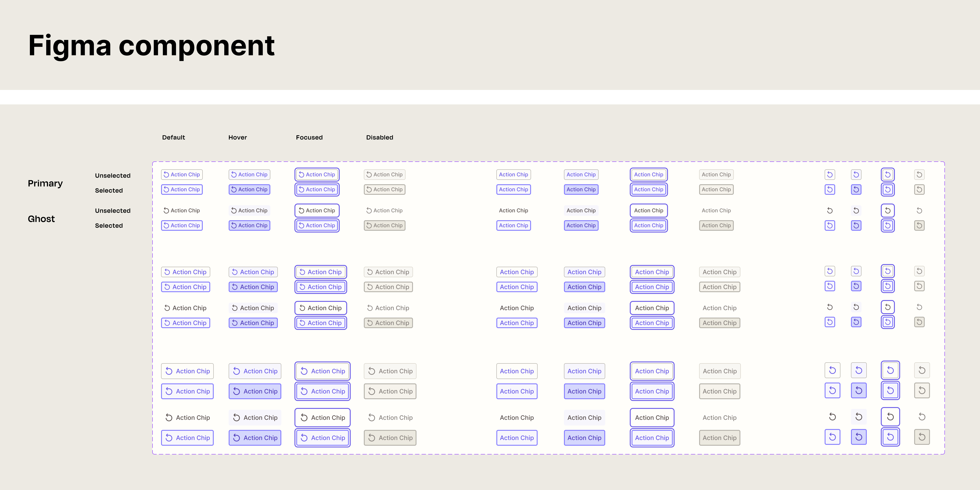Click the "Hover" column header

[x=238, y=137]
